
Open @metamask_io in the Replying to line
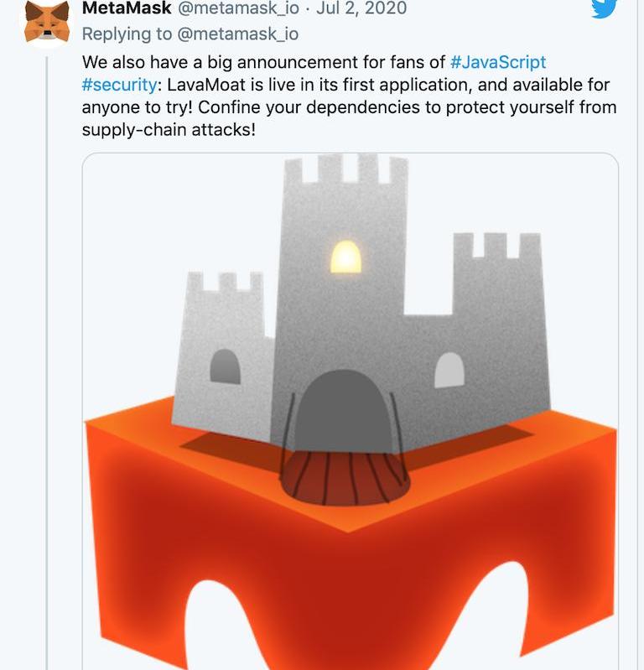(237, 34)
